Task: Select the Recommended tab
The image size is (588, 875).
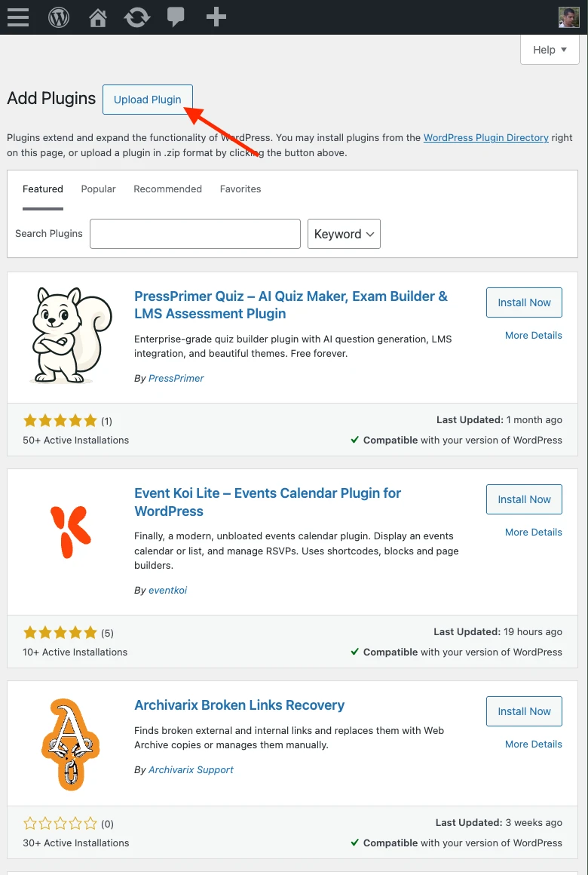Action: tap(167, 189)
